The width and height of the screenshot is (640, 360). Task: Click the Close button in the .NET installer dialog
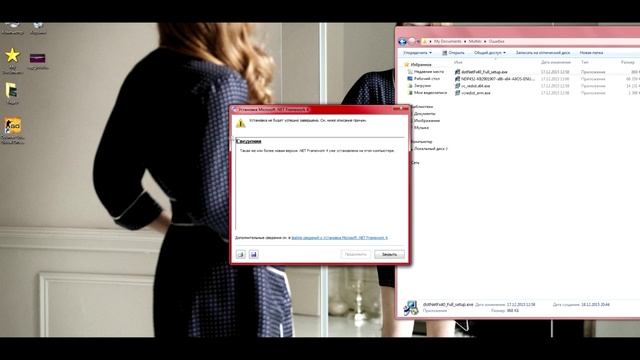pyautogui.click(x=389, y=254)
